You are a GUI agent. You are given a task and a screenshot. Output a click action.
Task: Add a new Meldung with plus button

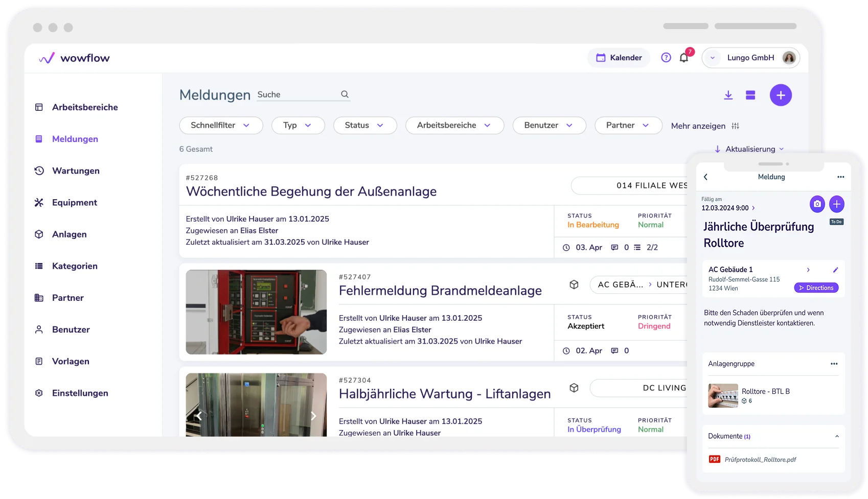(781, 95)
